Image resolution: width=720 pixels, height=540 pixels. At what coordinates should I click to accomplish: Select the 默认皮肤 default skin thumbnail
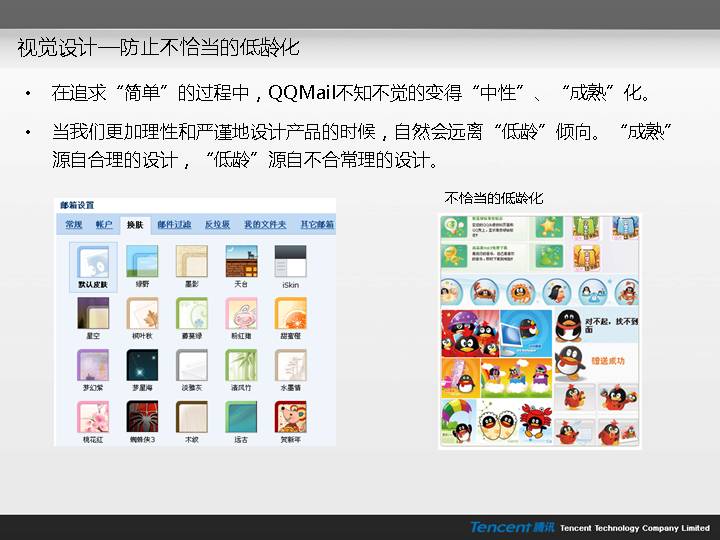click(x=93, y=262)
